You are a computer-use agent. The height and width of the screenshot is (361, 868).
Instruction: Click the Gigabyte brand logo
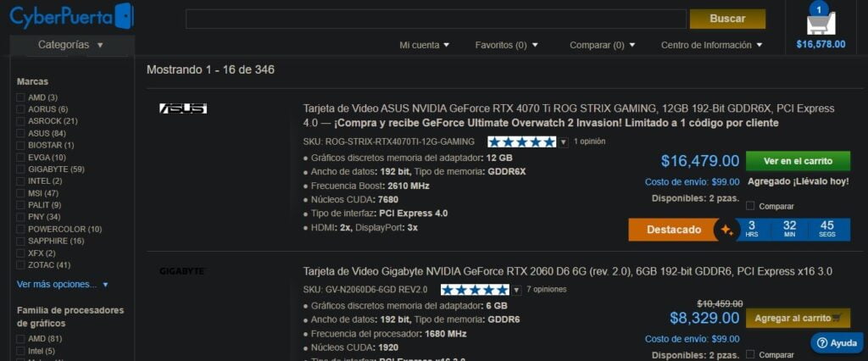(x=183, y=271)
